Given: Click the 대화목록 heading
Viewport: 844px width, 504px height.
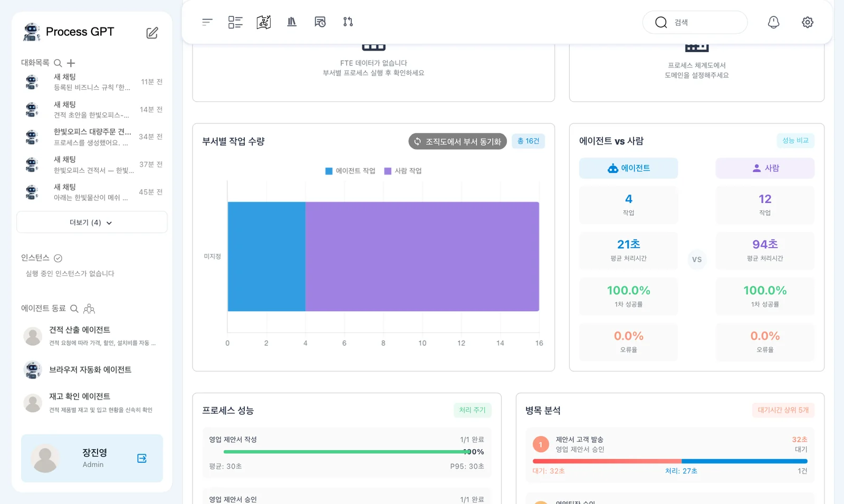Looking at the screenshot, I should [x=35, y=63].
